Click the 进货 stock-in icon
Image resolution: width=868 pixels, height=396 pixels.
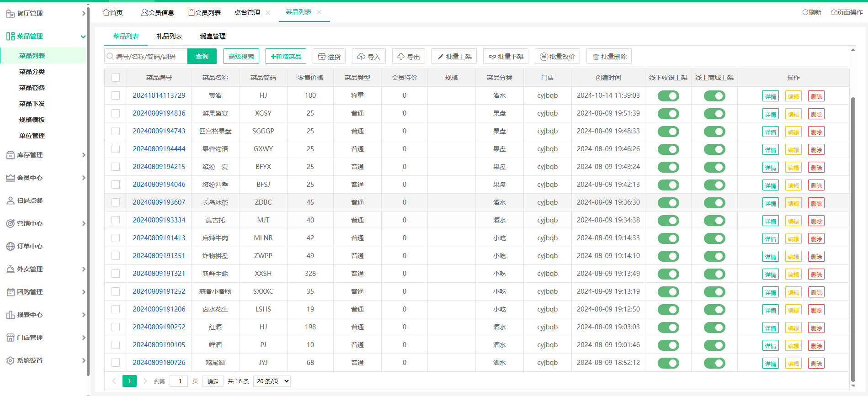tap(322, 57)
